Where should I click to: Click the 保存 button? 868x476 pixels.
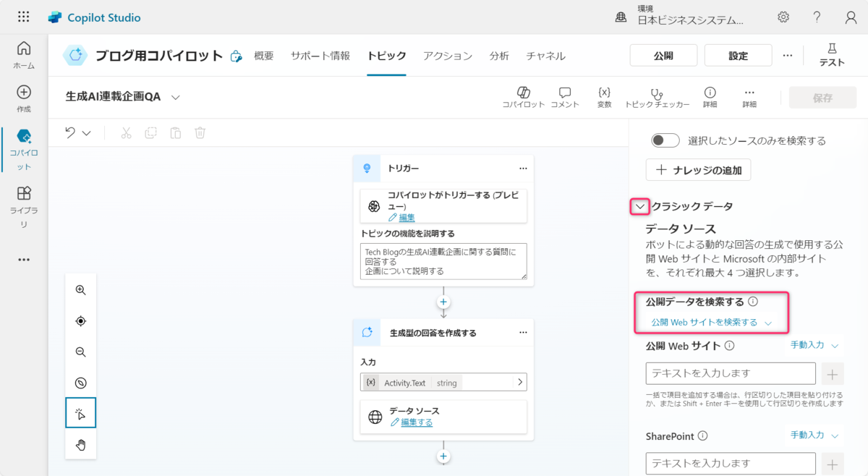[823, 98]
